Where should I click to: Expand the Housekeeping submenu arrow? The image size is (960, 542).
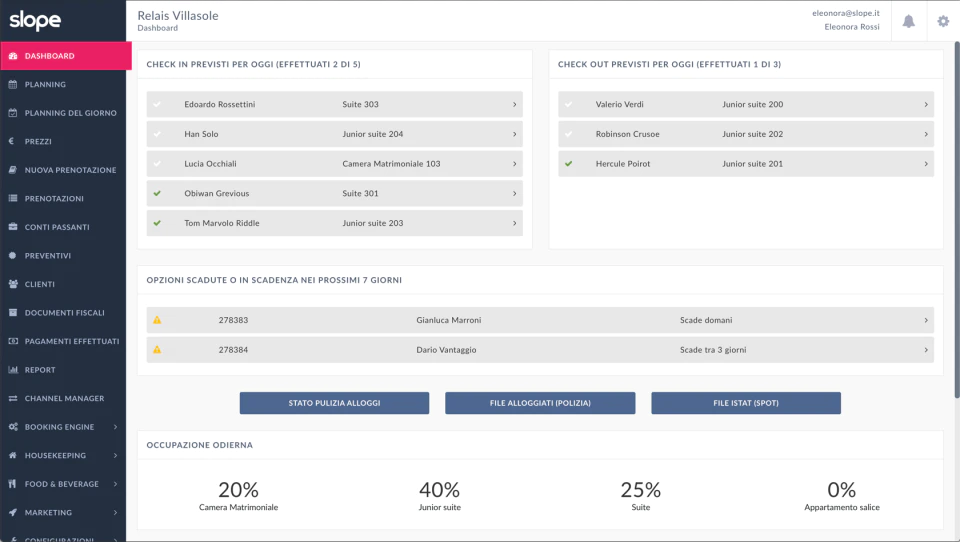(x=115, y=456)
